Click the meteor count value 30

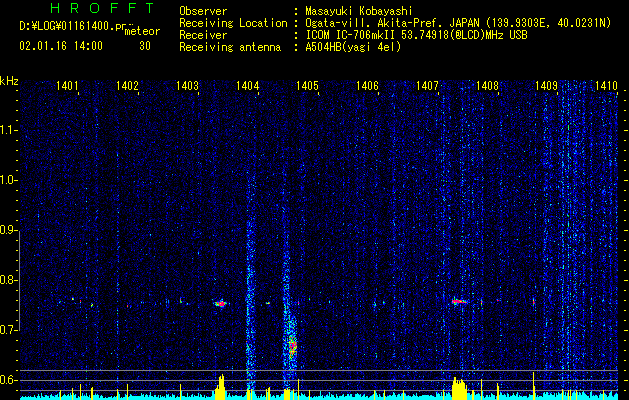pos(145,46)
